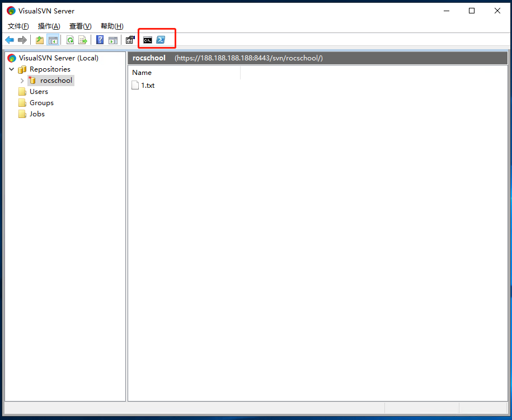Click the rocschool header title

(x=149, y=58)
